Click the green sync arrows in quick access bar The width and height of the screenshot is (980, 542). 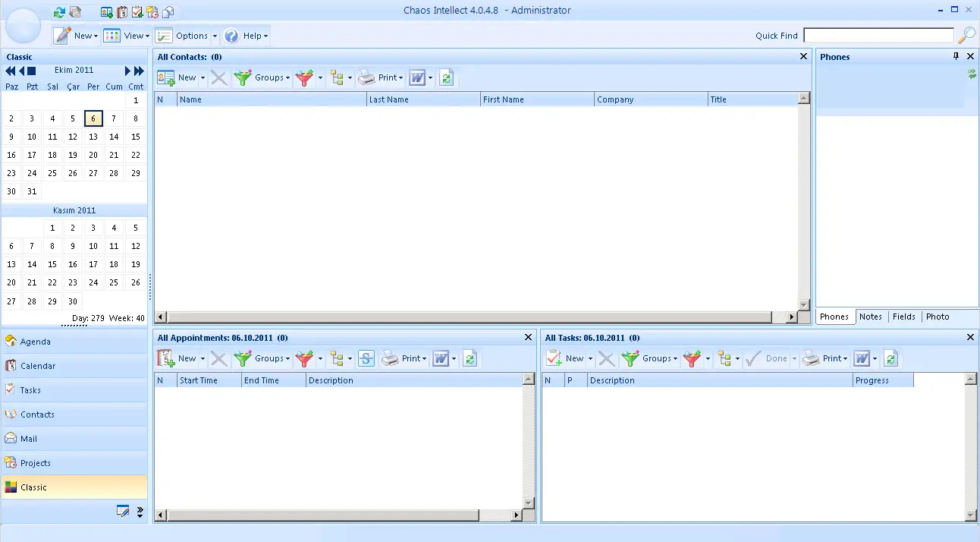coord(60,11)
